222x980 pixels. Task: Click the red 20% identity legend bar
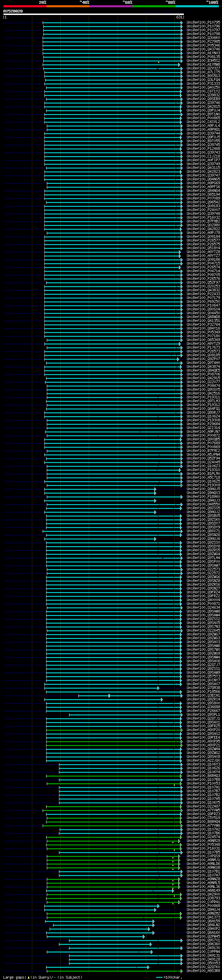tap(25, 6)
